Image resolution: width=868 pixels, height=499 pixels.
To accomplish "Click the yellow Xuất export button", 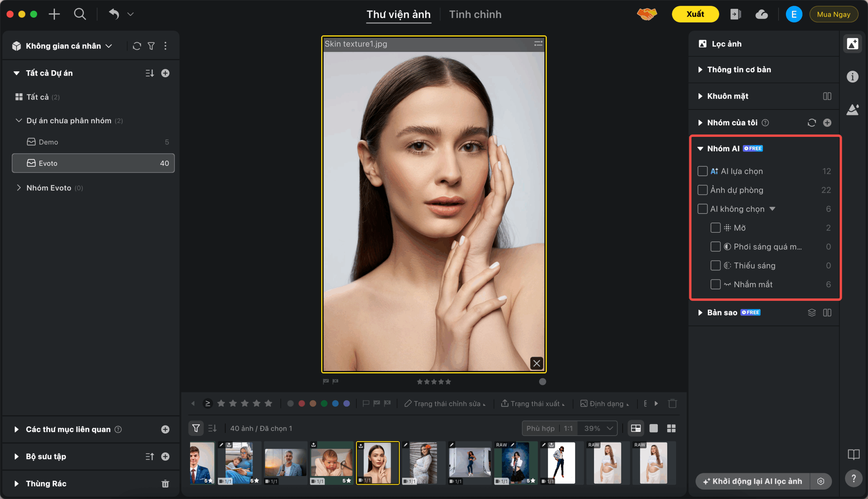I will pos(695,14).
